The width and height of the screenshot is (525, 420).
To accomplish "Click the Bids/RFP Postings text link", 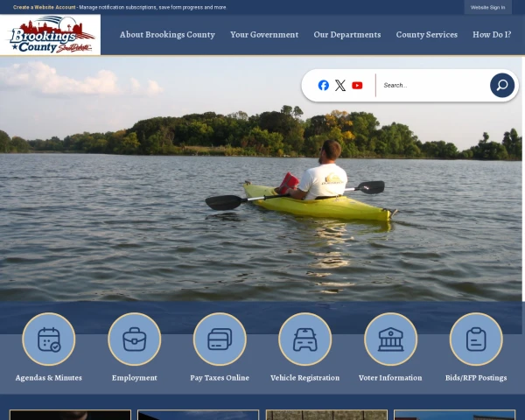I will point(476,378).
